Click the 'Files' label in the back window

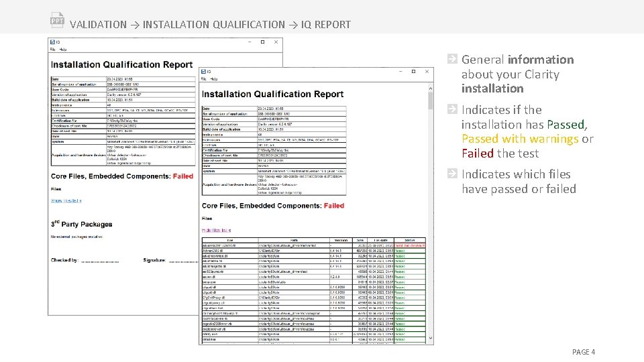[x=56, y=189]
